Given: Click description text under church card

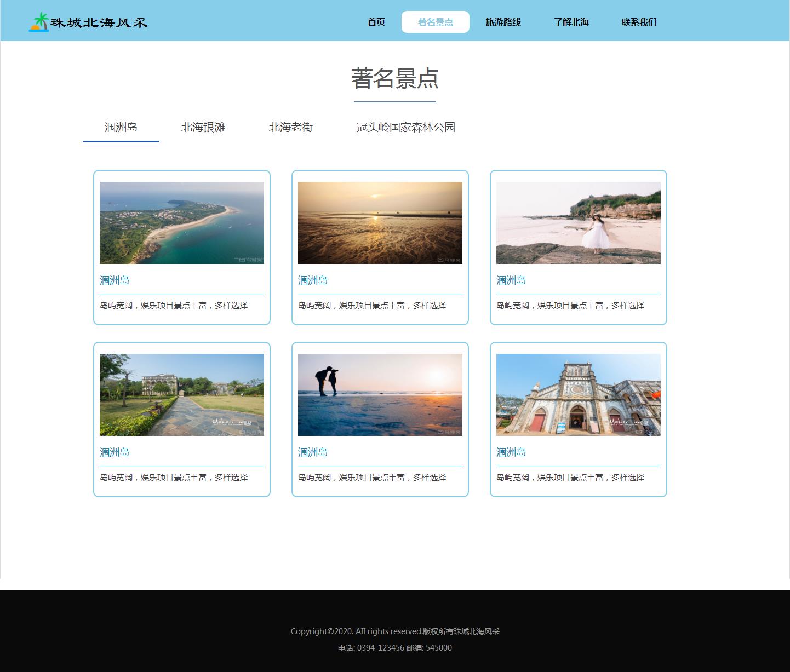Looking at the screenshot, I should click(570, 478).
